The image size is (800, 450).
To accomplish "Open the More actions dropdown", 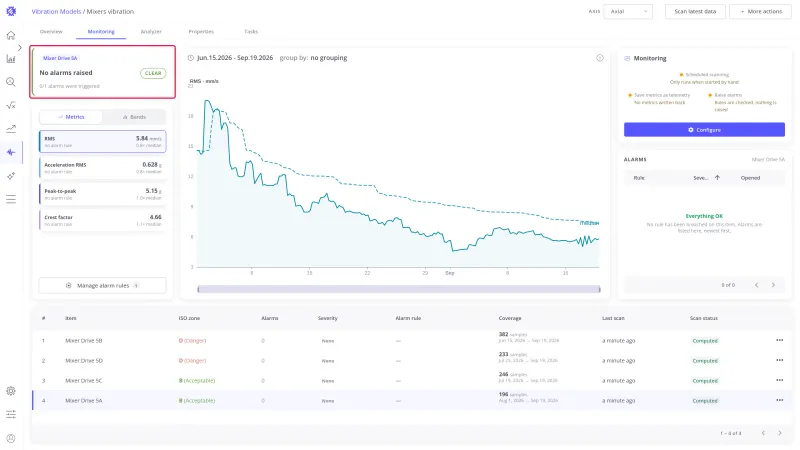I will 760,11.
